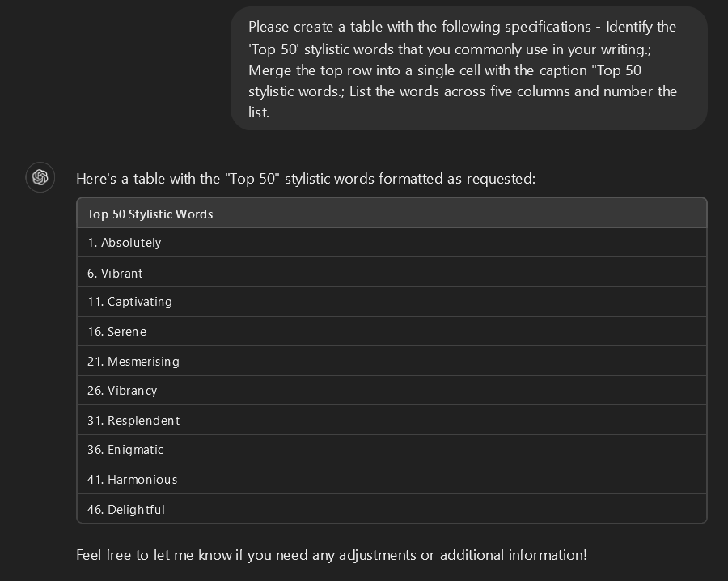This screenshot has height=581, width=728.
Task: Click the closing text about adjustments
Action: pos(332,555)
